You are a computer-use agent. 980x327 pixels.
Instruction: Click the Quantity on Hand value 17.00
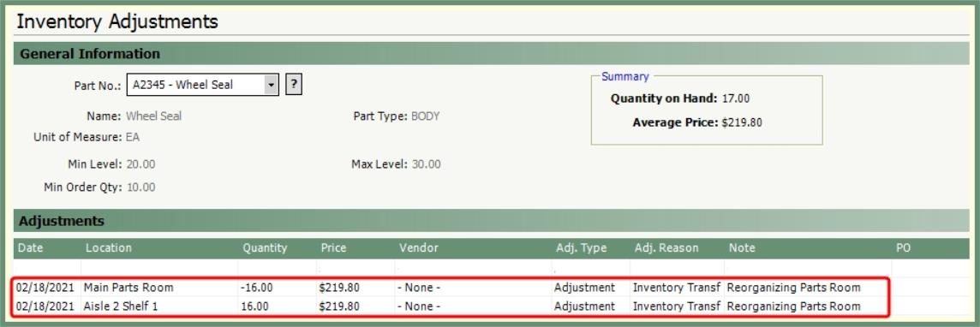point(736,98)
